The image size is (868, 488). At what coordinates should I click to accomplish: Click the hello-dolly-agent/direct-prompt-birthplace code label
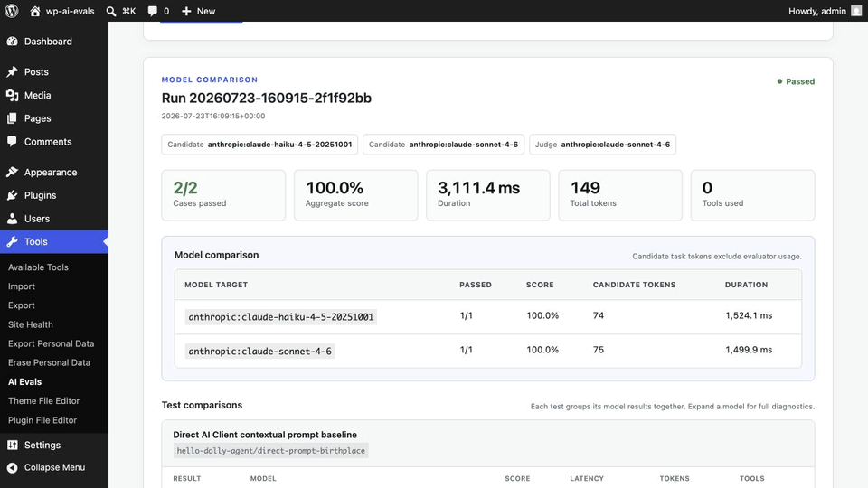pyautogui.click(x=270, y=451)
